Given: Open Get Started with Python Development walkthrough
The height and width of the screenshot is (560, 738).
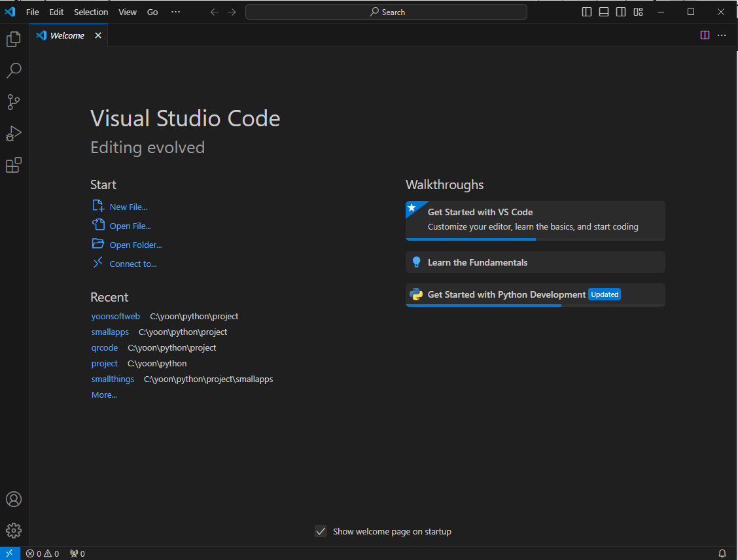Looking at the screenshot, I should tap(535, 294).
